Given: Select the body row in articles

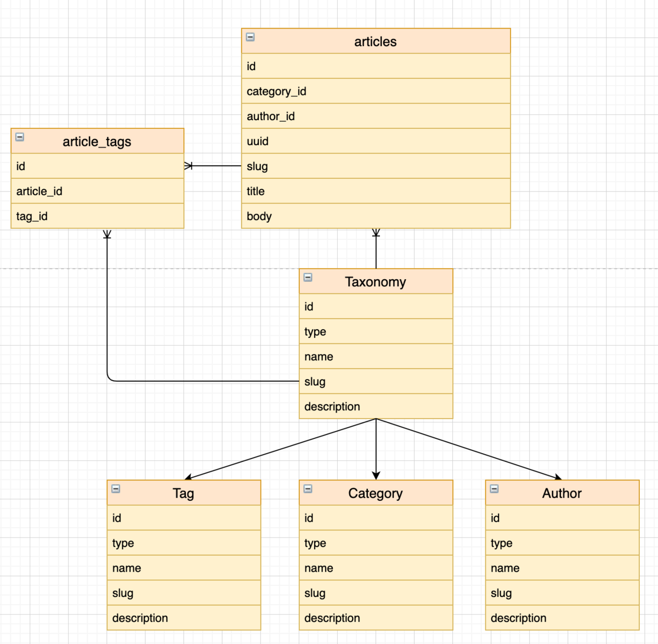Looking at the screenshot, I should pyautogui.click(x=376, y=216).
